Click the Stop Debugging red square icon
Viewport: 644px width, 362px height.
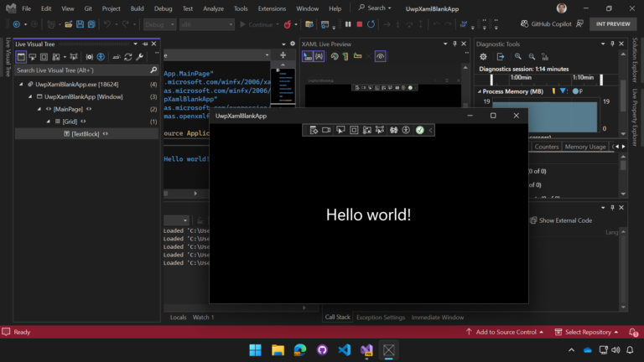tap(359, 24)
